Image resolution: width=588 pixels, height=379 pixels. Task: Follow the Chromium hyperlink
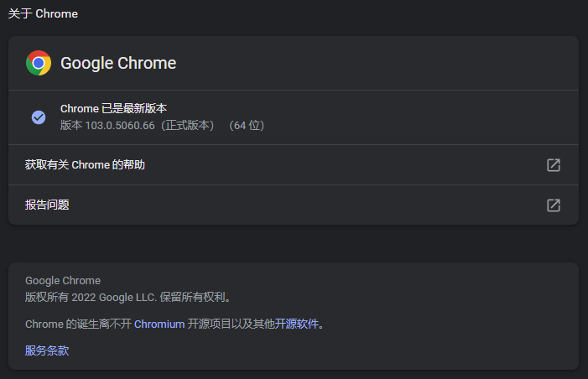(x=159, y=324)
